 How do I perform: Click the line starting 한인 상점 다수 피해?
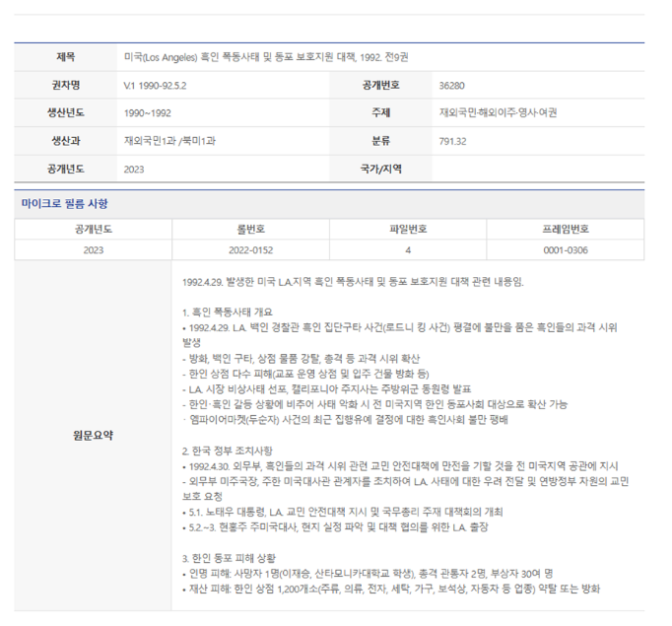[x=305, y=374]
